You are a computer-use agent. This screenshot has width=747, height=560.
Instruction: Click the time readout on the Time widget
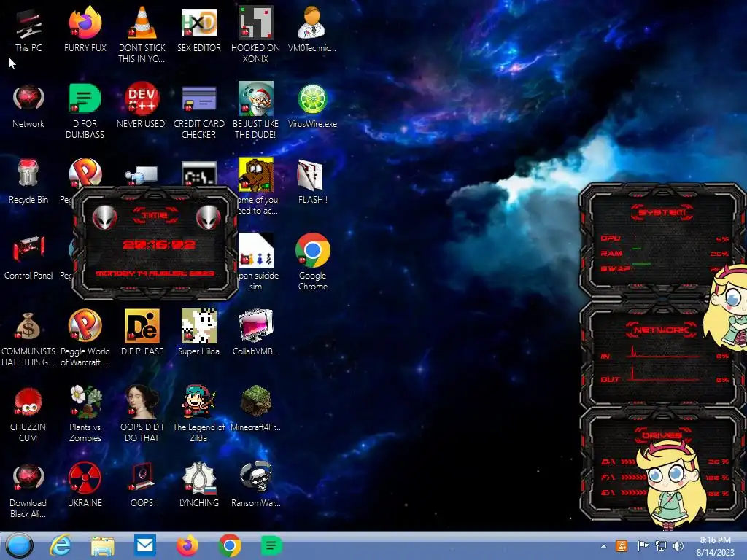159,245
